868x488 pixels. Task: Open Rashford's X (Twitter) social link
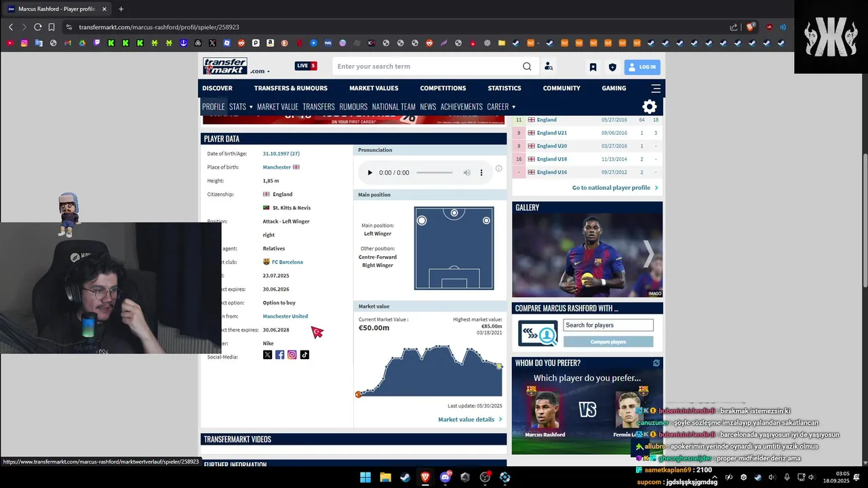(x=267, y=354)
